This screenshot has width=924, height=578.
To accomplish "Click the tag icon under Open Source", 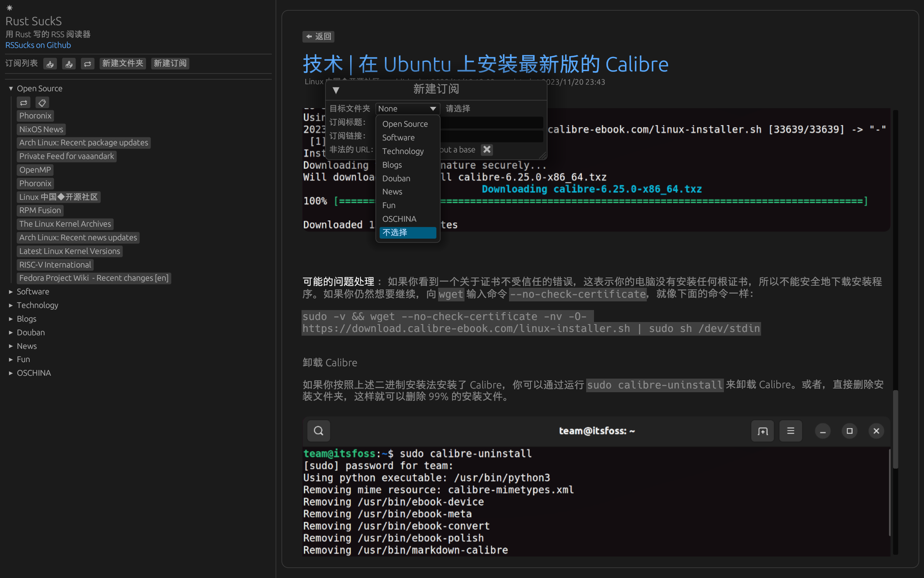I will click(x=42, y=102).
